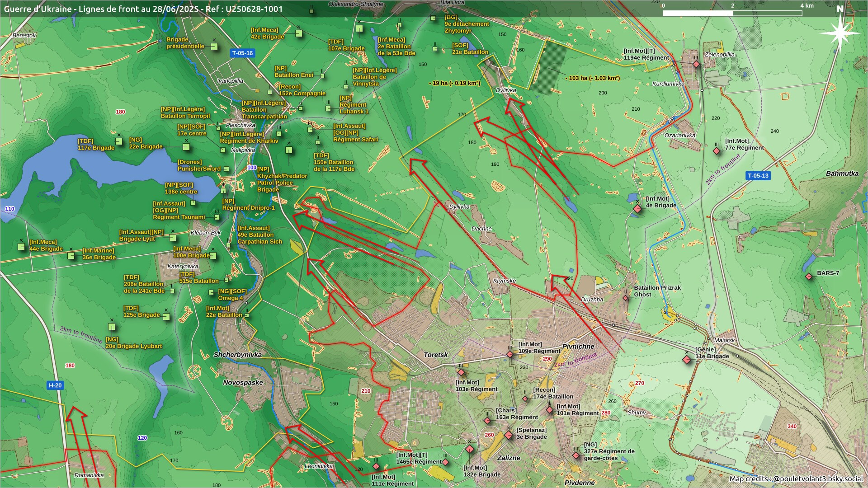Select the green square icon for 117e Brigade
868x488 pixels.
(118, 141)
